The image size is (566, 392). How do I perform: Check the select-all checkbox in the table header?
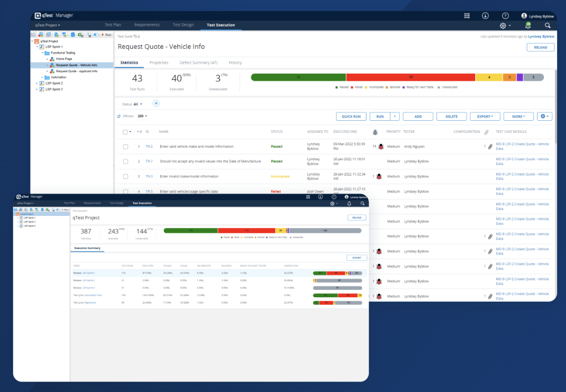tap(126, 132)
